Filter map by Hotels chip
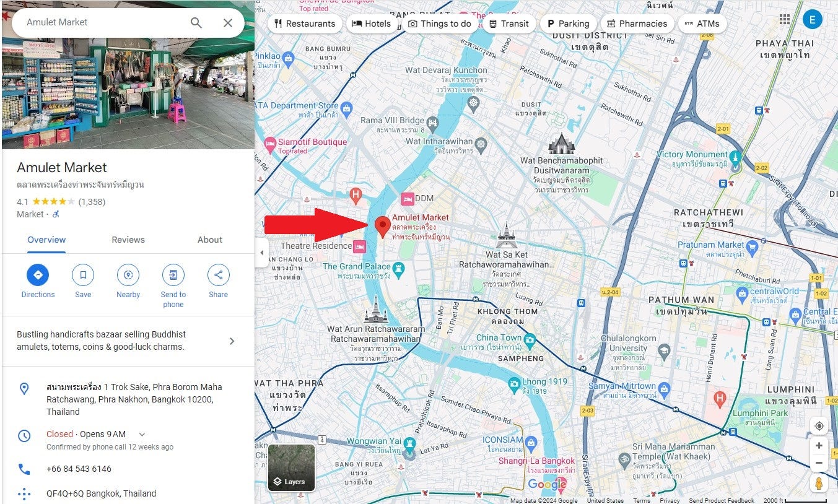This screenshot has height=504, width=838. [x=372, y=24]
